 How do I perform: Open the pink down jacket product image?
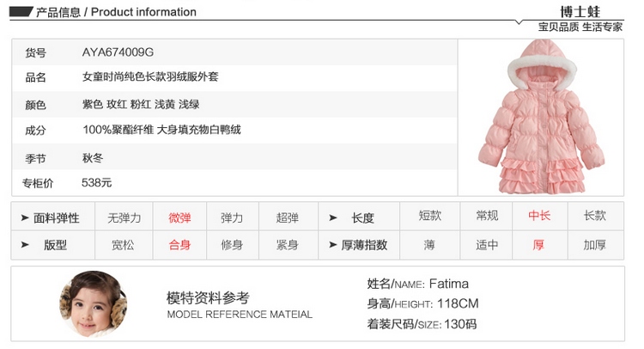(x=541, y=117)
